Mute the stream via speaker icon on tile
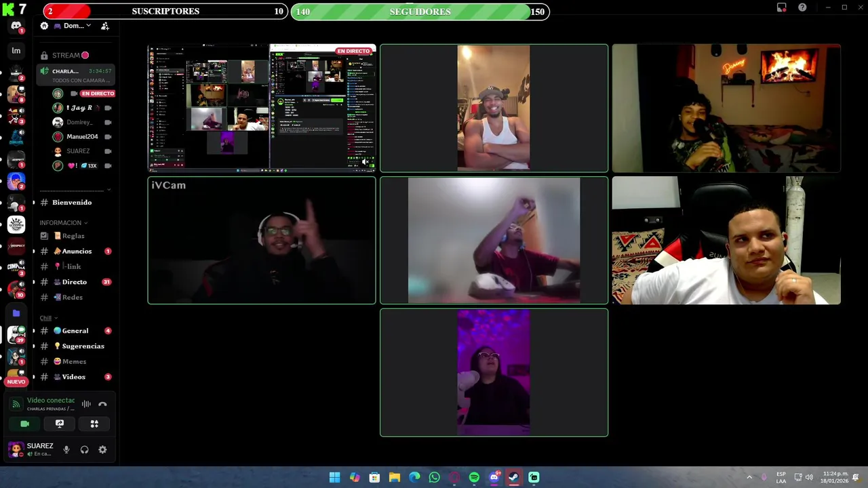Image resolution: width=868 pixels, height=488 pixels. 366,161
